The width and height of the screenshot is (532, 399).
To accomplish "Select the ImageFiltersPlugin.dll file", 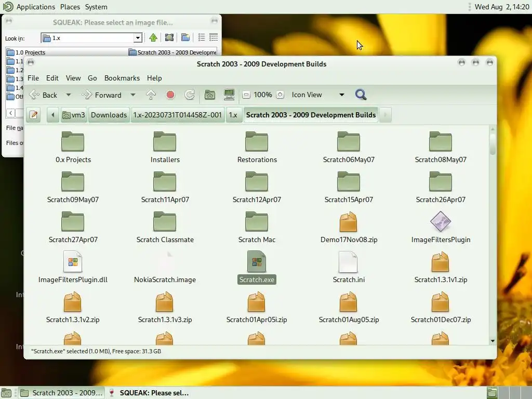I will tap(73, 267).
